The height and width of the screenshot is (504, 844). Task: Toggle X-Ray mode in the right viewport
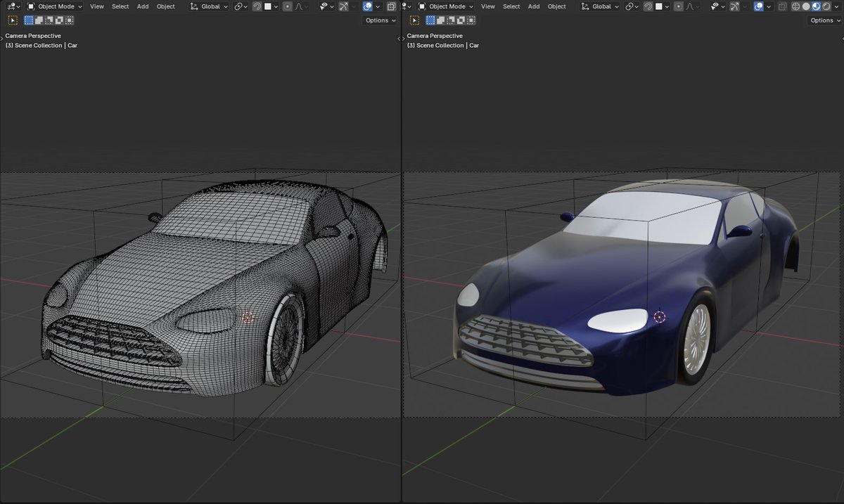(781, 6)
